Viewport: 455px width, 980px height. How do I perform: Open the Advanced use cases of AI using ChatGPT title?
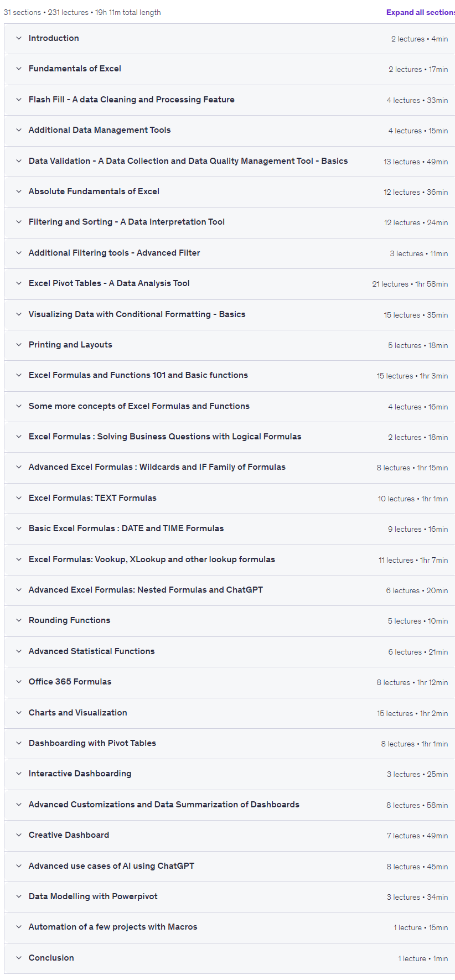(111, 866)
